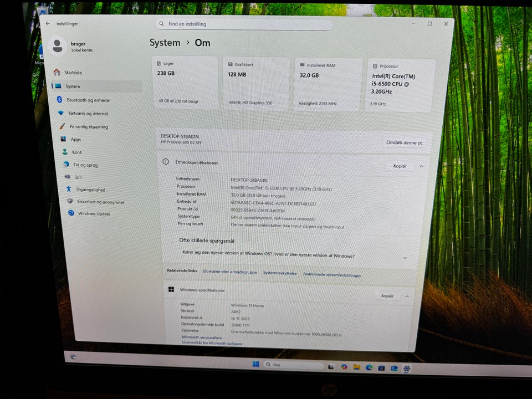Image resolution: width=532 pixels, height=399 pixels.
Task: Open Avancerede systemindstillinger link
Action: [332, 275]
